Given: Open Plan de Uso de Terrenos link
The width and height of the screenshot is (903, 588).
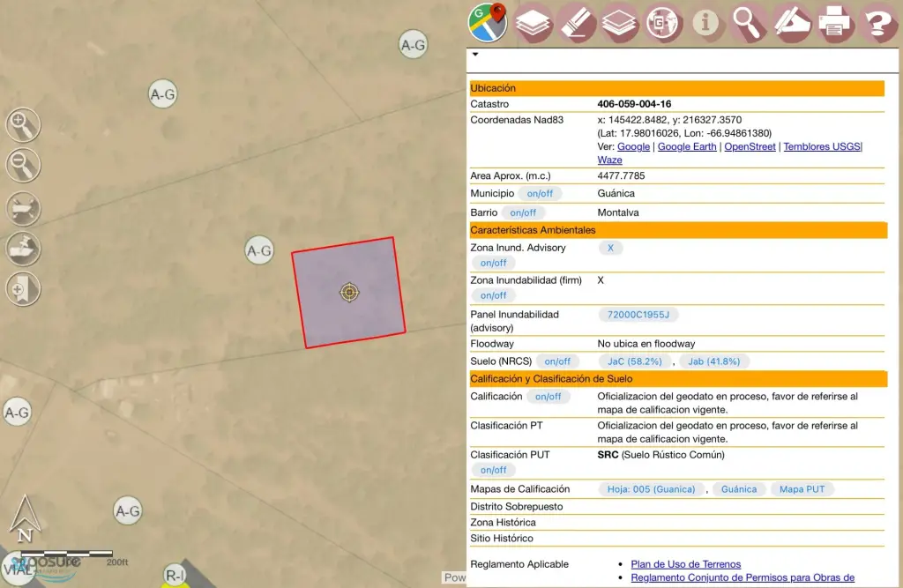Looking at the screenshot, I should (x=685, y=564).
